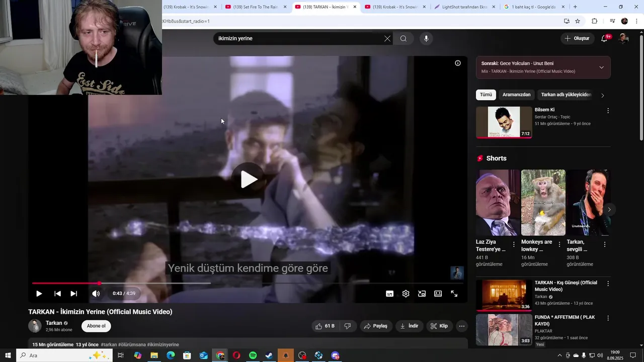The width and height of the screenshot is (644, 362).
Task: Open options for Bilsem Ki video
Action: point(608,111)
